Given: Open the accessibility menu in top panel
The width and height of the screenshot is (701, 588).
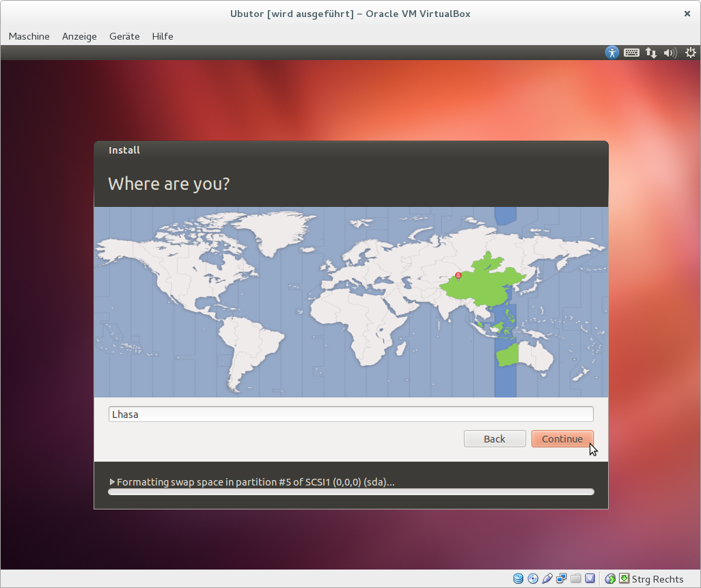Looking at the screenshot, I should coord(612,53).
